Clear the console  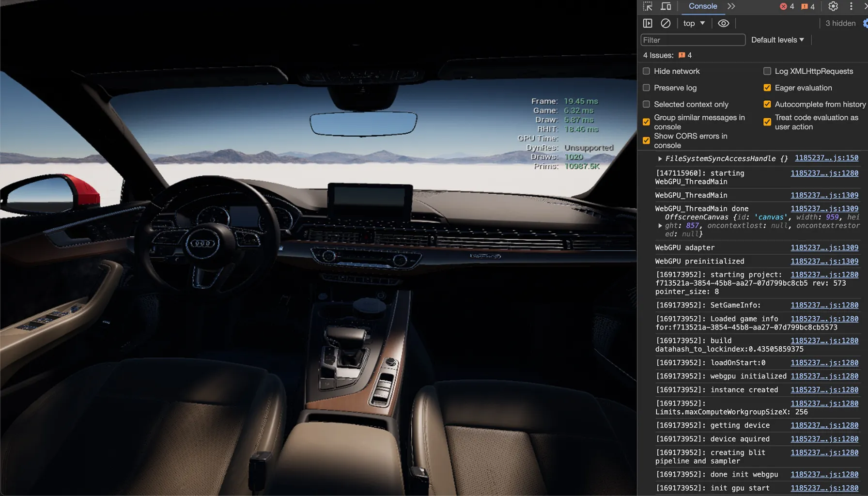[x=665, y=23]
